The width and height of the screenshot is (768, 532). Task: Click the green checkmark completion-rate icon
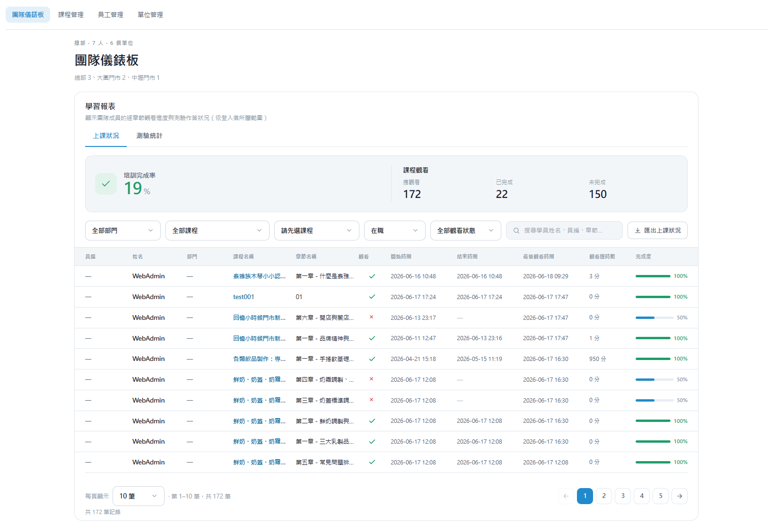point(106,184)
